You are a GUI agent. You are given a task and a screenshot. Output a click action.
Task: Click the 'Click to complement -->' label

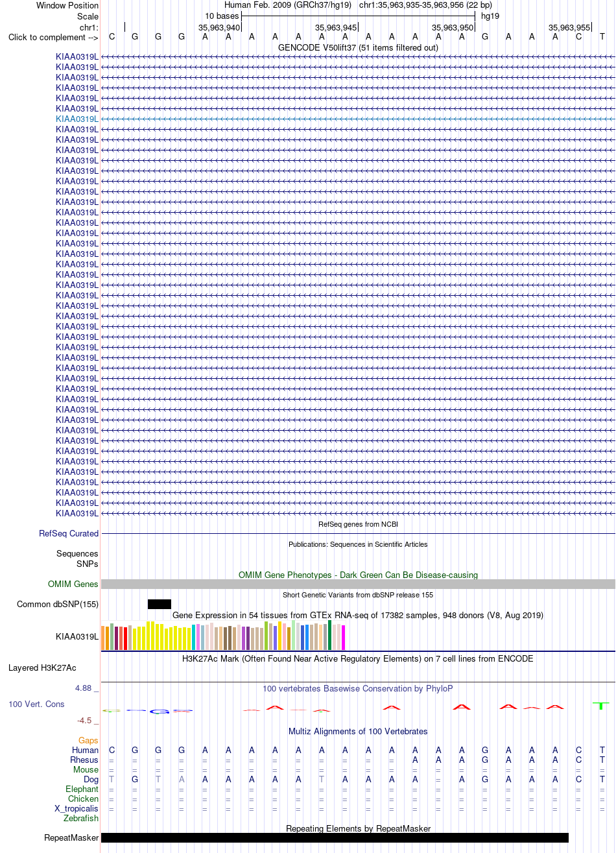coord(53,37)
